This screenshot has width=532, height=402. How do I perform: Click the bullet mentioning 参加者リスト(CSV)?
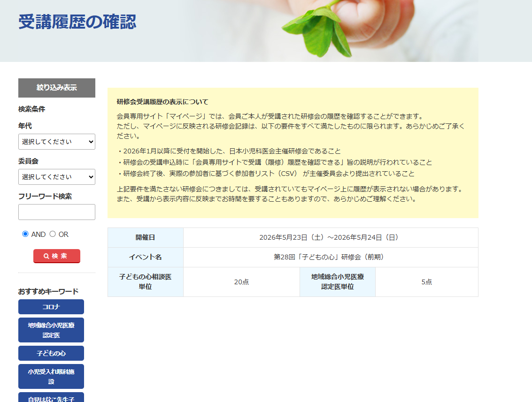pyautogui.click(x=266, y=174)
